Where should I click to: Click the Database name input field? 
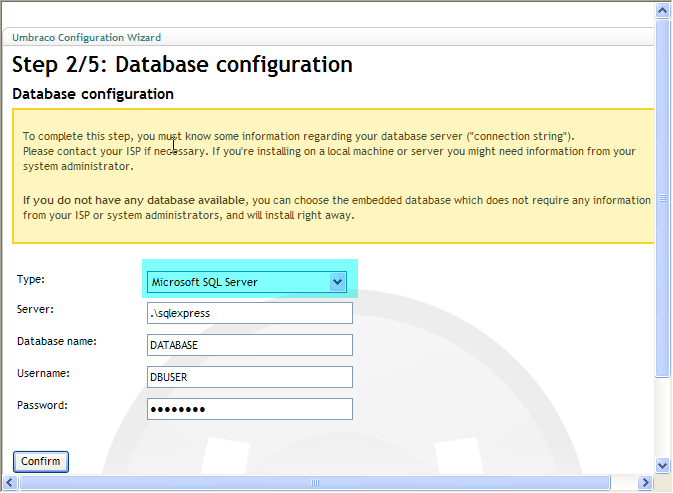[250, 345]
